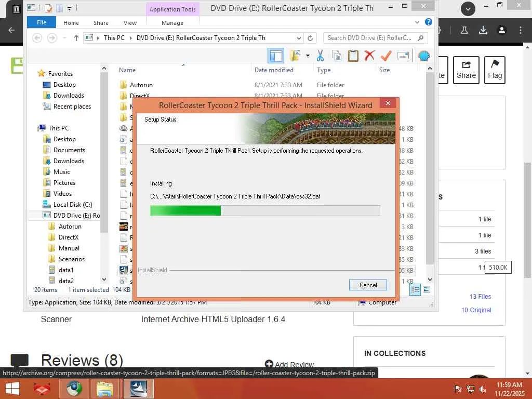Refresh the DVD Drive folder view
Viewport: 532px width, 399px height.
tap(310, 38)
